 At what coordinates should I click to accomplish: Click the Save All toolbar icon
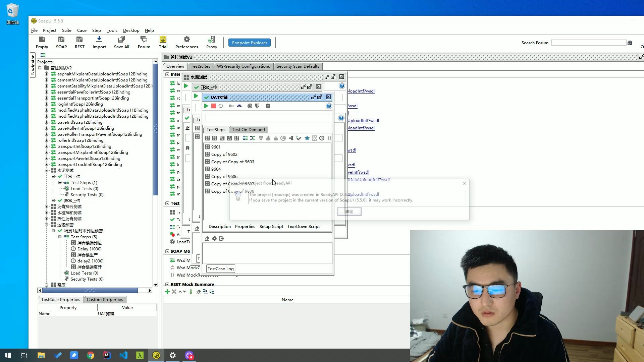(x=121, y=42)
